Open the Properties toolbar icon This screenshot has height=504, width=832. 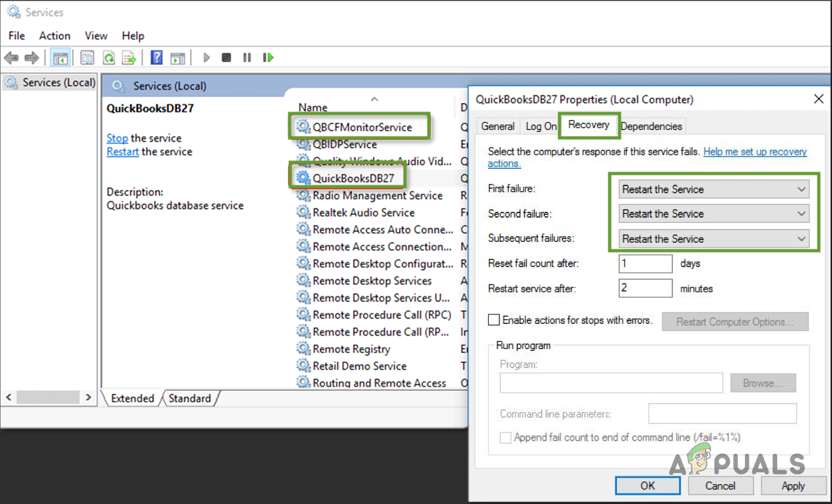pyautogui.click(x=87, y=58)
